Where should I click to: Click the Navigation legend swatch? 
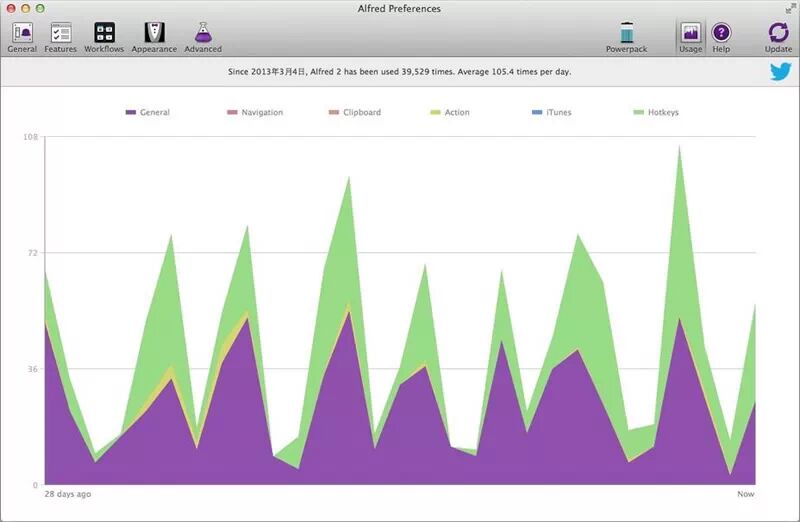(232, 112)
